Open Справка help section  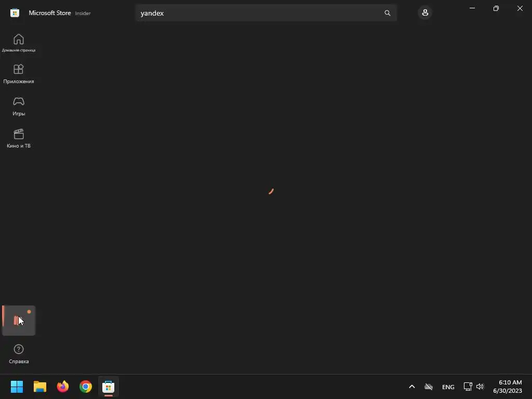[x=19, y=354]
